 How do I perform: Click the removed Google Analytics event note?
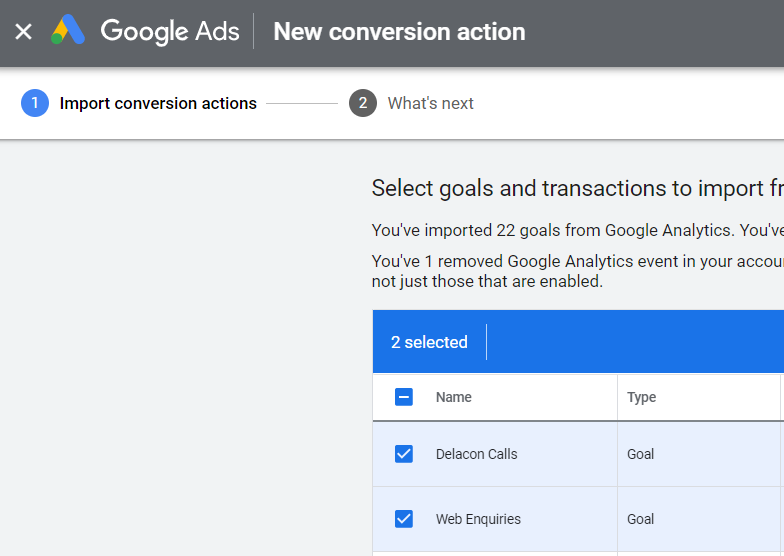click(578, 271)
